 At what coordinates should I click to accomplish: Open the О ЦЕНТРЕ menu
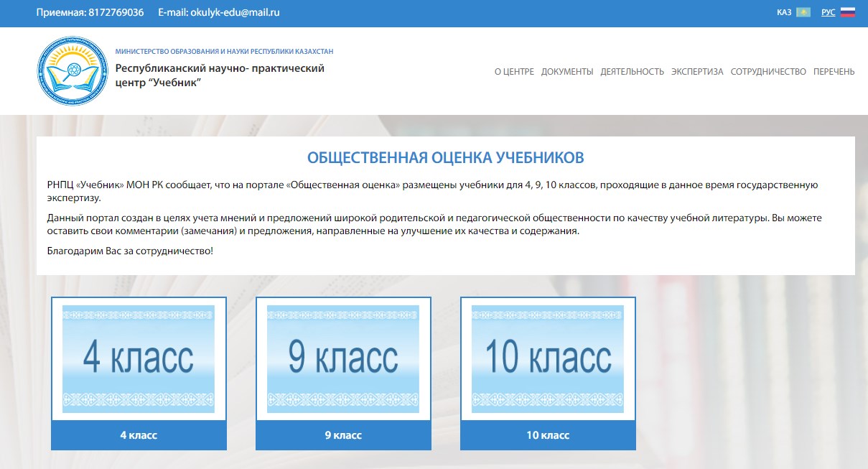pos(514,72)
